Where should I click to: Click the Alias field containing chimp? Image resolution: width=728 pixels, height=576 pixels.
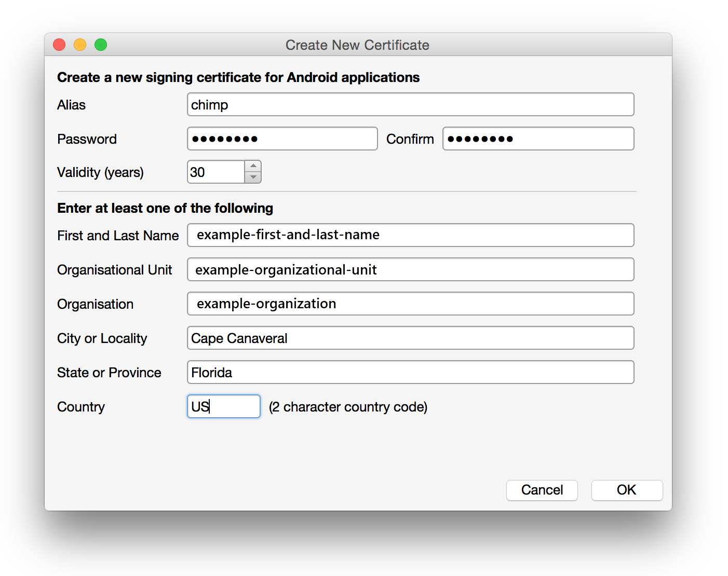click(410, 105)
